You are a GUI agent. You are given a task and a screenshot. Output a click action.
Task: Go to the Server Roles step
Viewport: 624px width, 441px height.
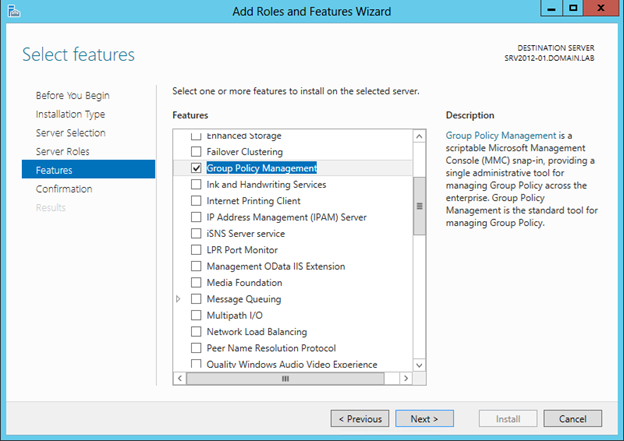click(x=62, y=152)
